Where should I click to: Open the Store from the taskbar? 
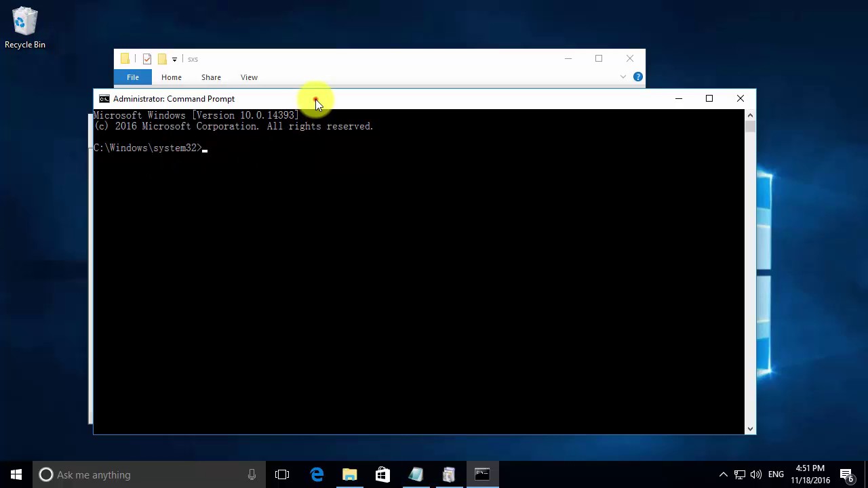pos(382,474)
